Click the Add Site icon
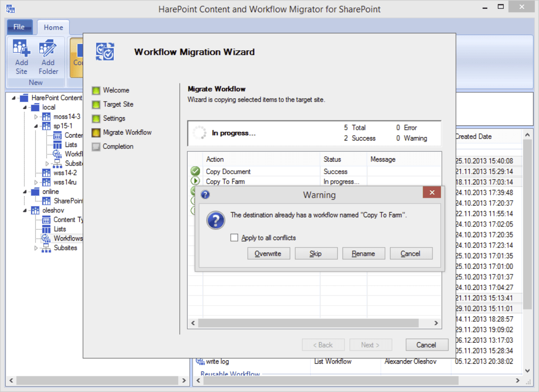This screenshot has width=539, height=392. (22, 48)
